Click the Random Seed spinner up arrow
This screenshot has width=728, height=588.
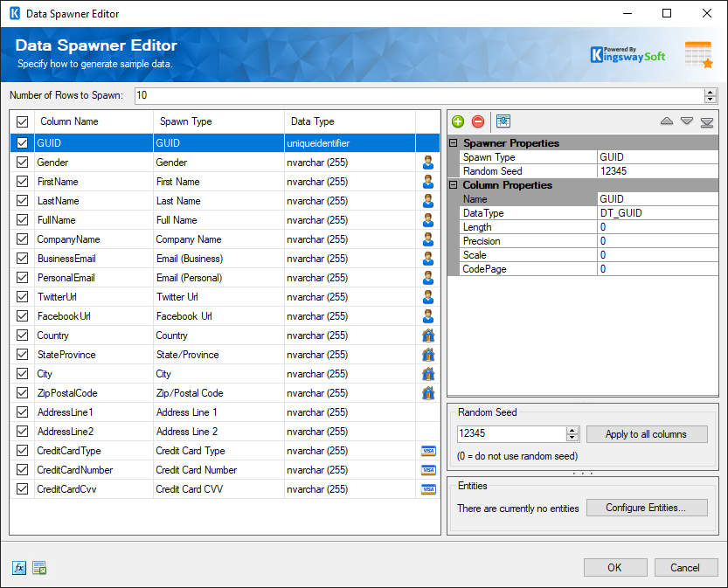572,430
